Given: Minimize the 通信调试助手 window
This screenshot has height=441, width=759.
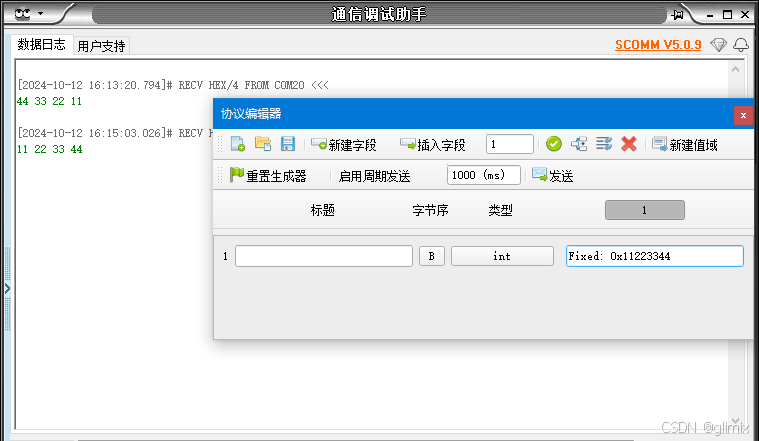Looking at the screenshot, I should tap(710, 15).
